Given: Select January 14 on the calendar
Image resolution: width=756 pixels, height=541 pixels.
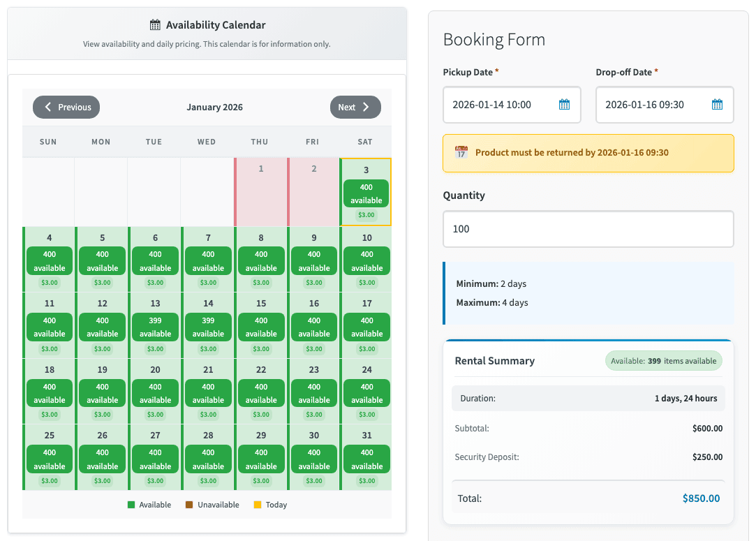Looking at the screenshot, I should [x=208, y=325].
